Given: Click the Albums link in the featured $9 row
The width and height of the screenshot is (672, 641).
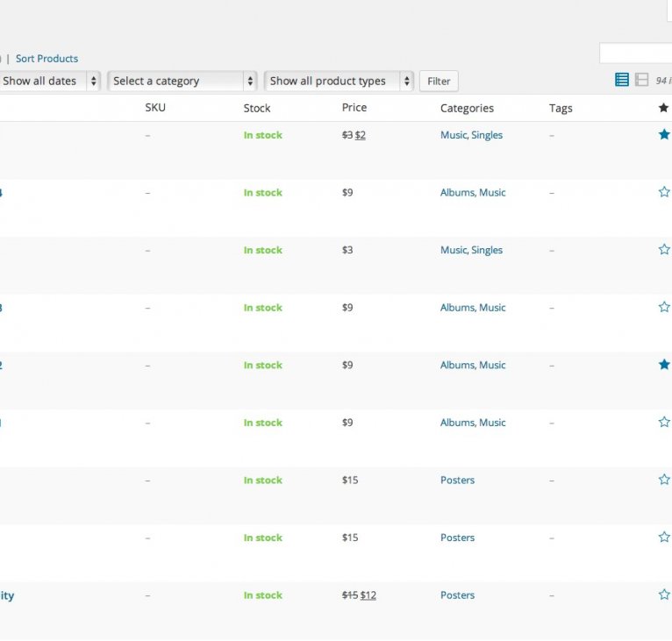Looking at the screenshot, I should pyautogui.click(x=457, y=365).
